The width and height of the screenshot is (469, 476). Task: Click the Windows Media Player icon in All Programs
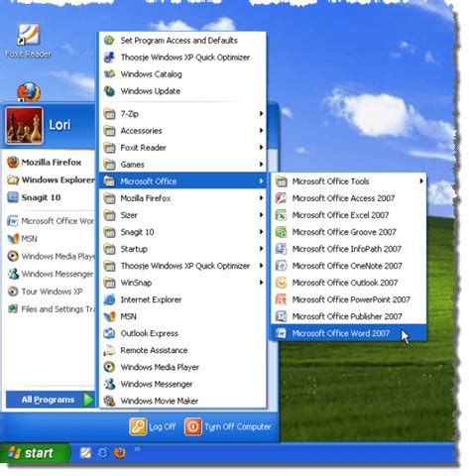click(x=109, y=367)
